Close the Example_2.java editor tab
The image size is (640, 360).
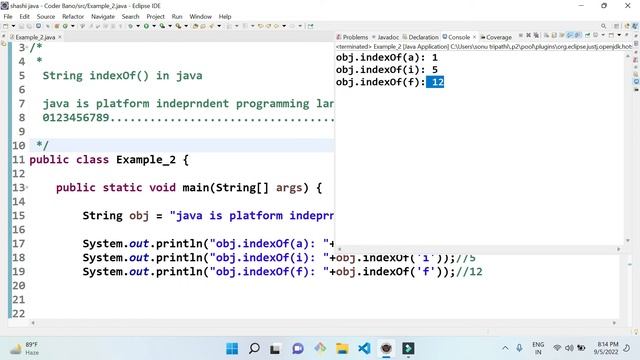click(x=60, y=37)
